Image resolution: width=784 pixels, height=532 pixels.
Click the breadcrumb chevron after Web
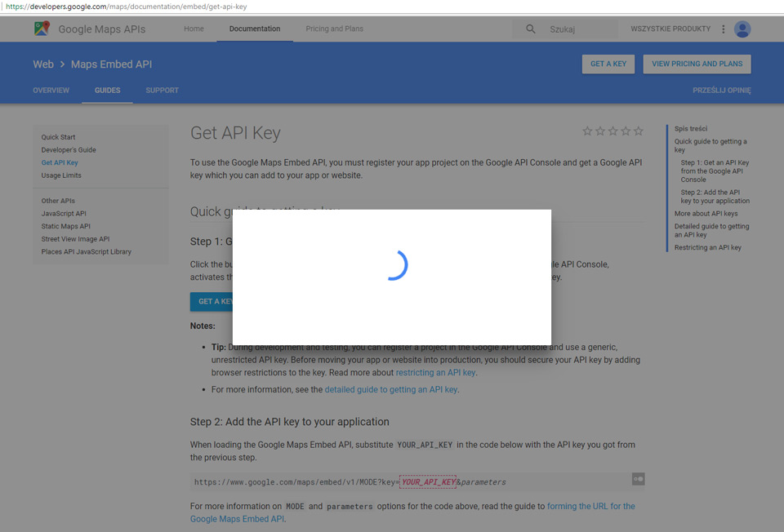tap(63, 64)
